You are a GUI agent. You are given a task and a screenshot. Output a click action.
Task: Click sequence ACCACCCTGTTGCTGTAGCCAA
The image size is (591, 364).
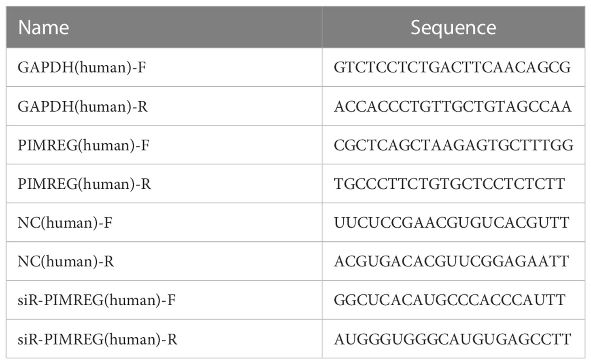pyautogui.click(x=453, y=106)
